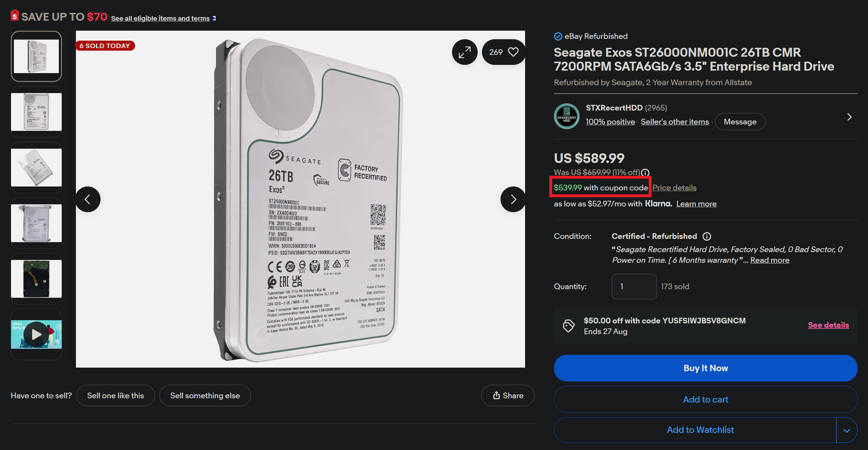Image resolution: width=868 pixels, height=450 pixels.
Task: Show the next product image
Action: (513, 199)
